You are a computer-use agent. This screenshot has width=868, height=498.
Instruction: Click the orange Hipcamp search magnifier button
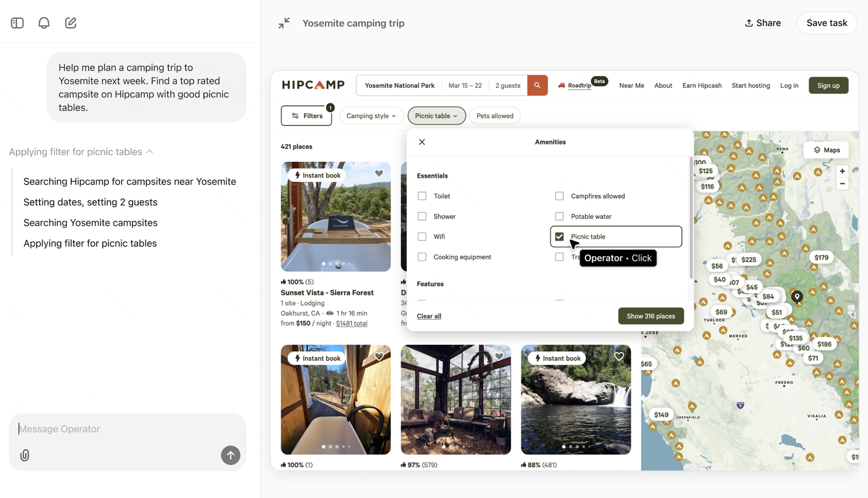tap(537, 85)
